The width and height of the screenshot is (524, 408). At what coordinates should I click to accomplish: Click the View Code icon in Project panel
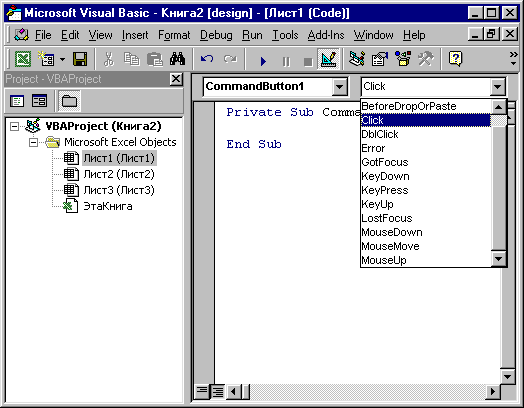[17, 101]
